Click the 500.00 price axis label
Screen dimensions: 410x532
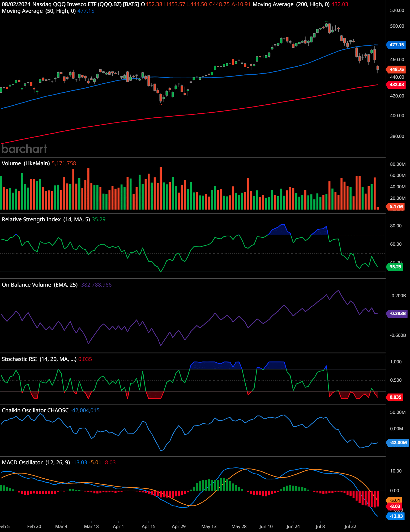(397, 26)
